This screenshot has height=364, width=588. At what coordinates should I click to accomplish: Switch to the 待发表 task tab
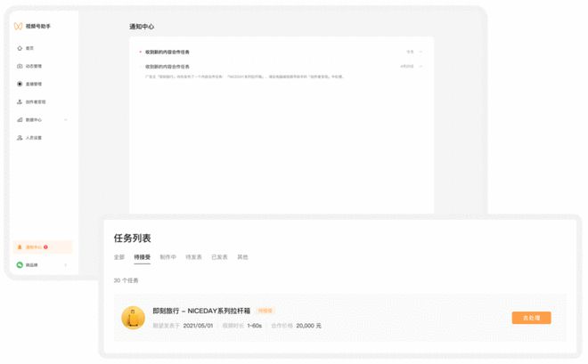193,257
